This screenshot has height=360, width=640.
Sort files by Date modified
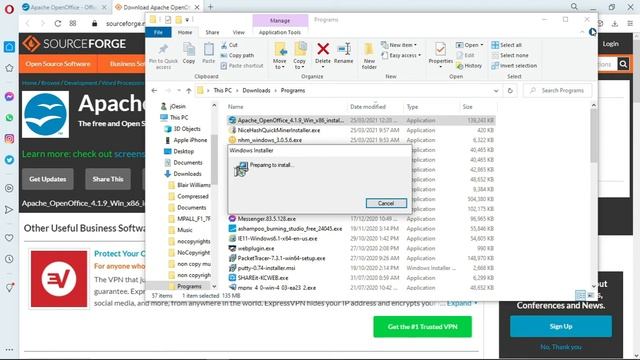368,107
